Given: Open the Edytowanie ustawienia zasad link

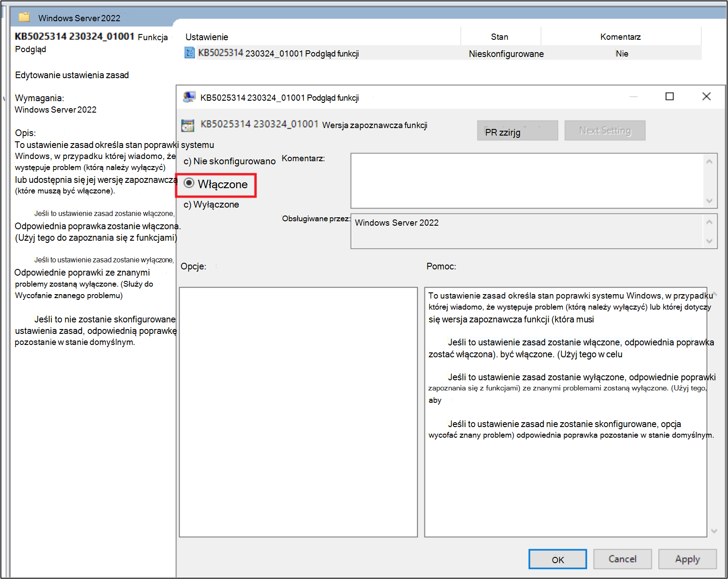Looking at the screenshot, I should 72,75.
